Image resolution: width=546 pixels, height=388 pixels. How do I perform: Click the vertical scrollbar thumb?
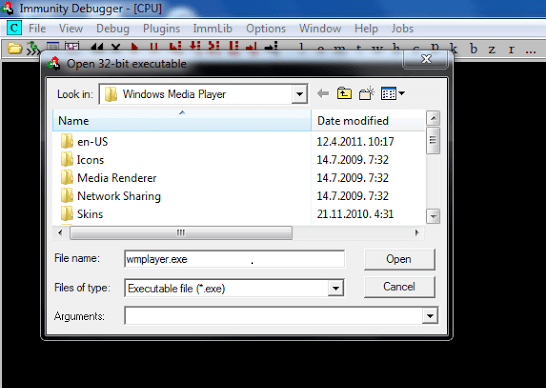[x=433, y=140]
